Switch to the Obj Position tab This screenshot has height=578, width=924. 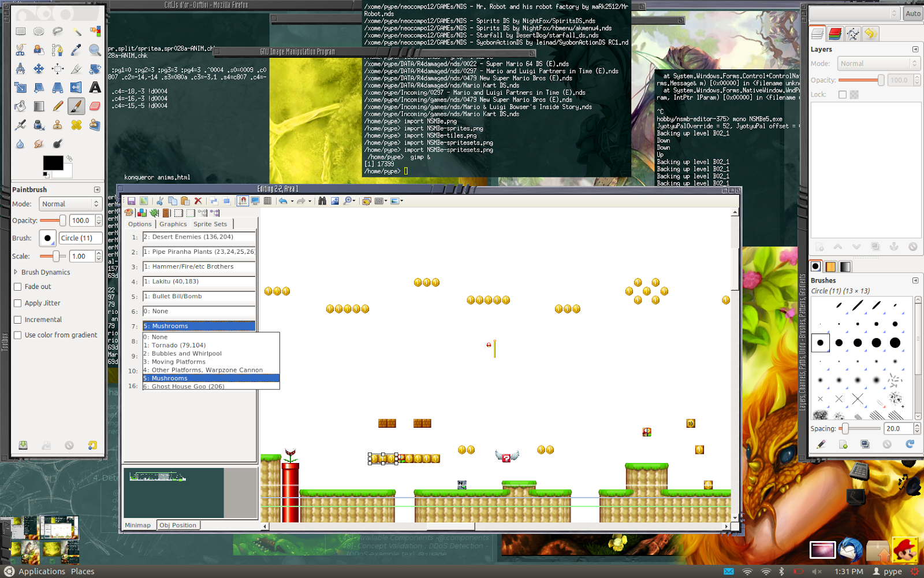point(178,525)
